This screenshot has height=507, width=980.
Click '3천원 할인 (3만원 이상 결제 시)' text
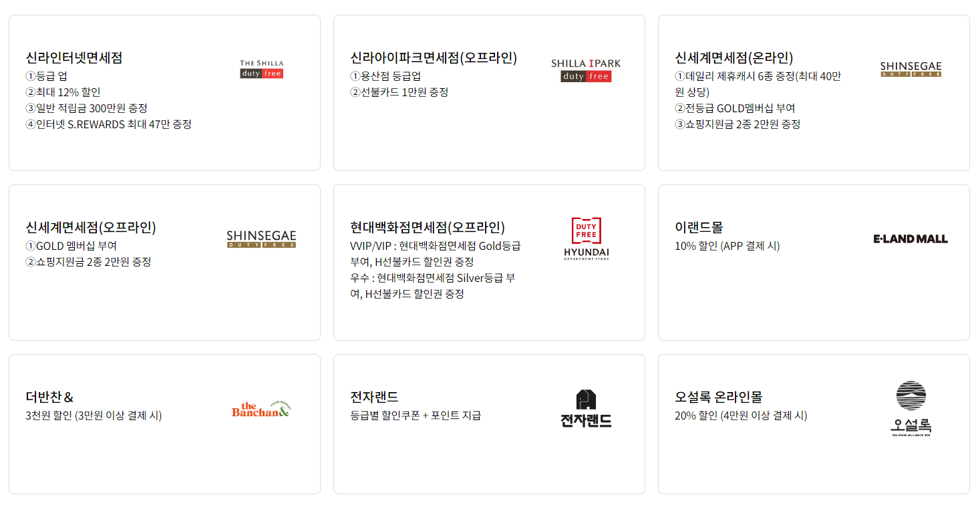click(94, 415)
